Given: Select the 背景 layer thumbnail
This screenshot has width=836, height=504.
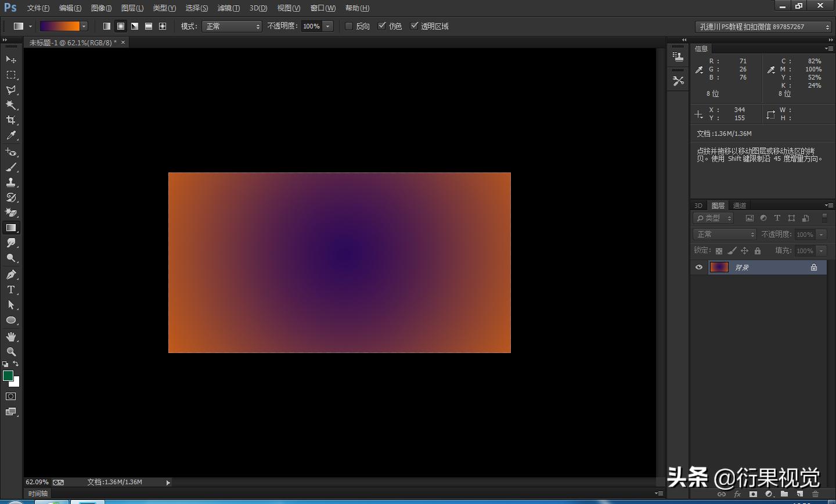Looking at the screenshot, I should point(719,267).
